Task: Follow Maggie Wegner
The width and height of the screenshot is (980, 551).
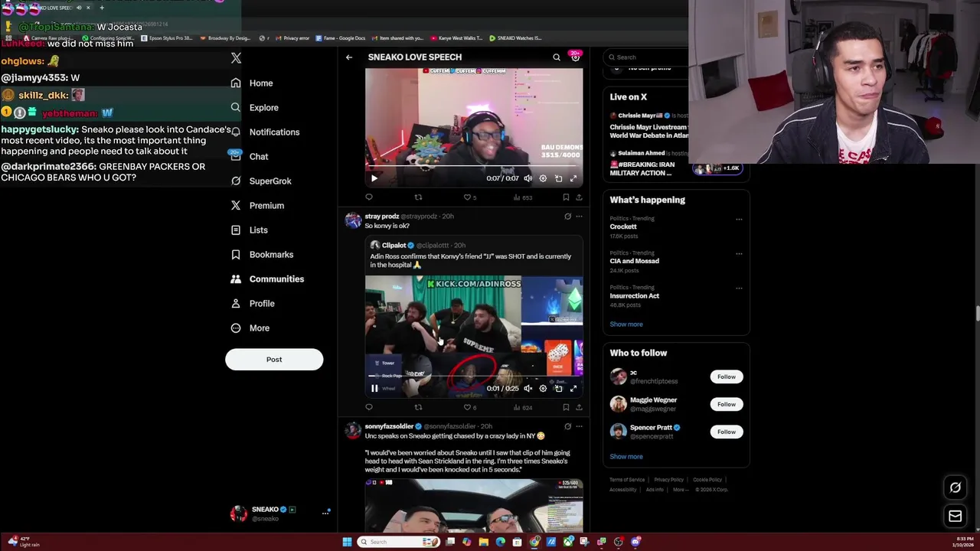Action: pos(727,404)
